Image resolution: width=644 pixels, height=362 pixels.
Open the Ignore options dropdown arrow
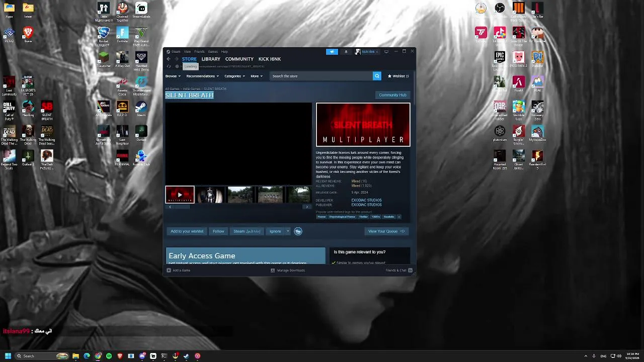(x=288, y=231)
